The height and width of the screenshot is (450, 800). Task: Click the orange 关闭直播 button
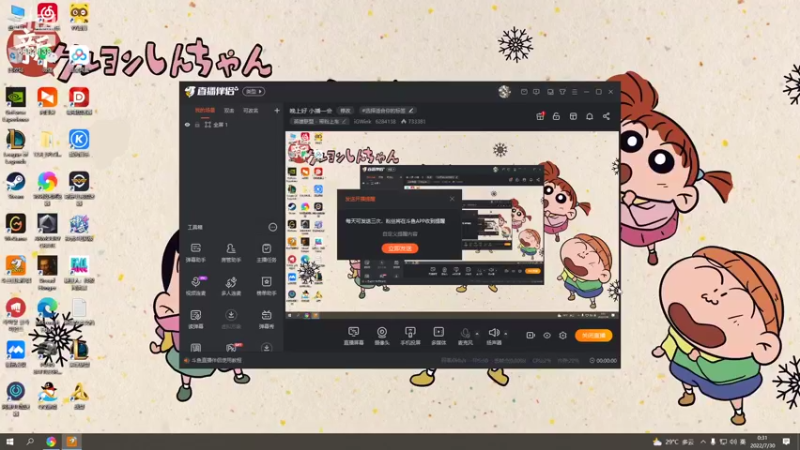[x=593, y=335]
